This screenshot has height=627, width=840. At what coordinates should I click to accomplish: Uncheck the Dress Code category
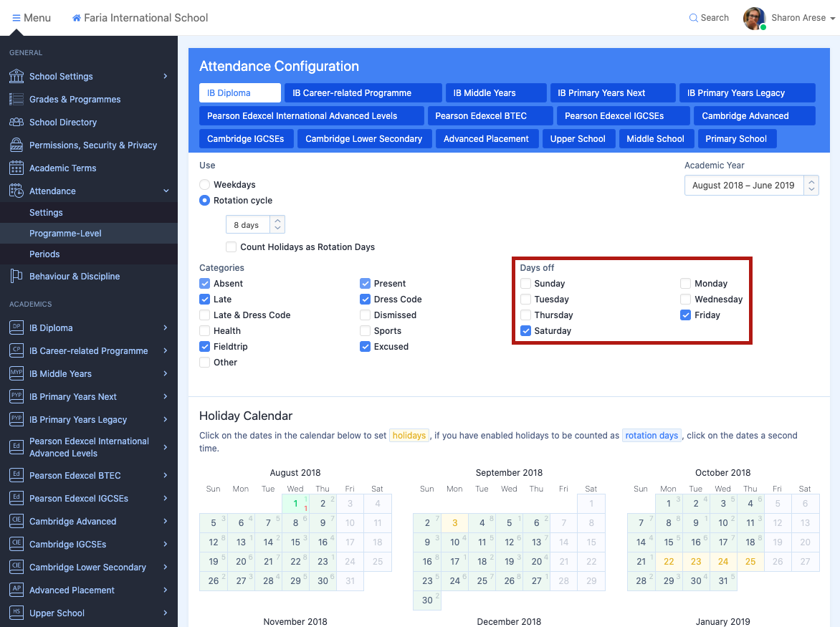(x=366, y=300)
